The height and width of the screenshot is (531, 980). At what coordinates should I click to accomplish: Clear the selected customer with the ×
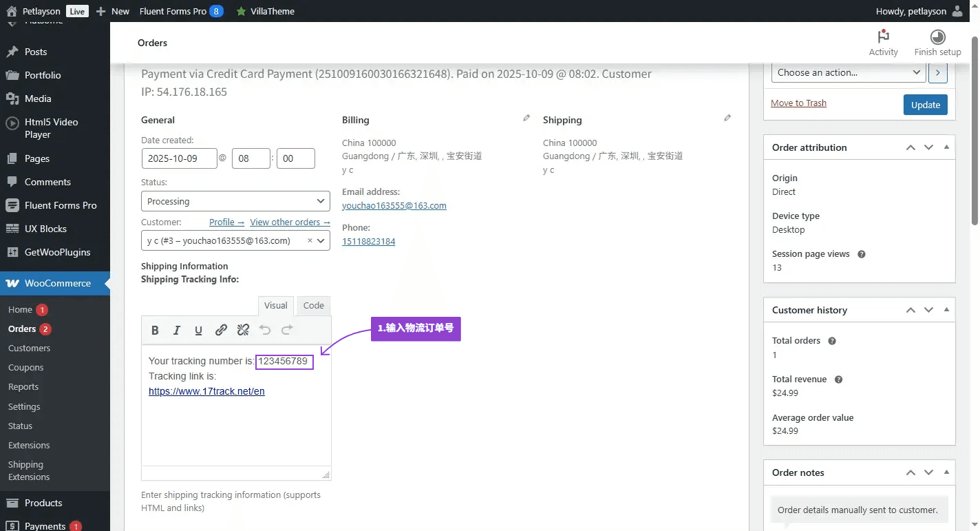[x=310, y=241]
